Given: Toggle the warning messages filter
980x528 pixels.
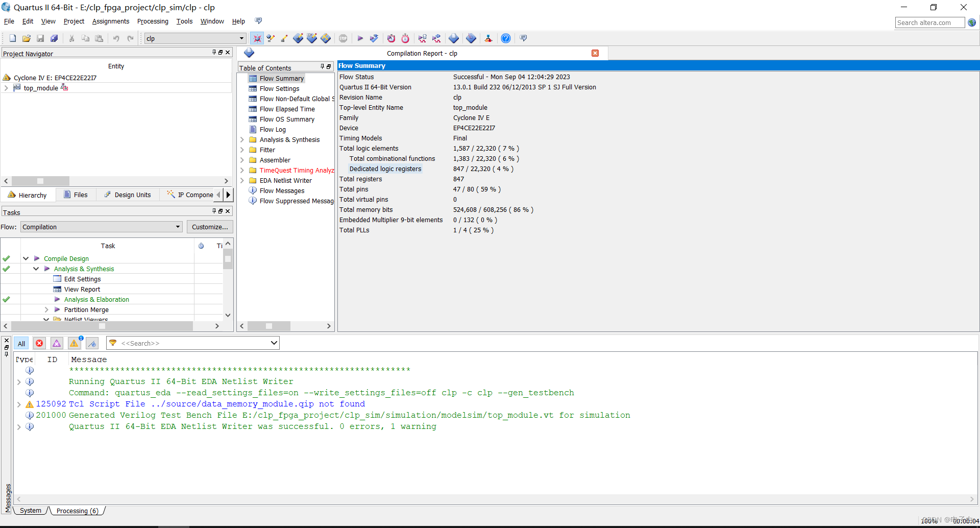Looking at the screenshot, I should pos(75,343).
